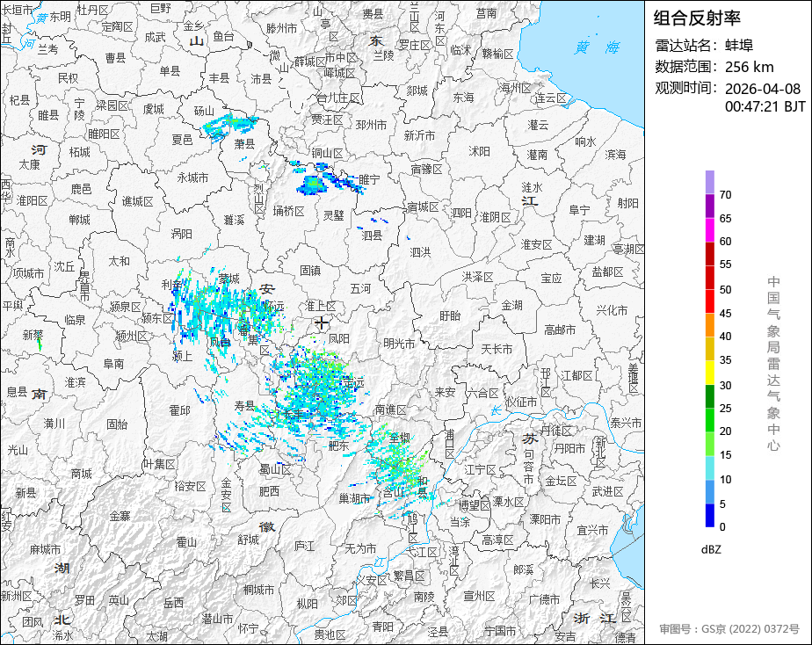Screen dimensions: 812x645
Task: Click the 高邮市 label
Action: [x=560, y=330]
